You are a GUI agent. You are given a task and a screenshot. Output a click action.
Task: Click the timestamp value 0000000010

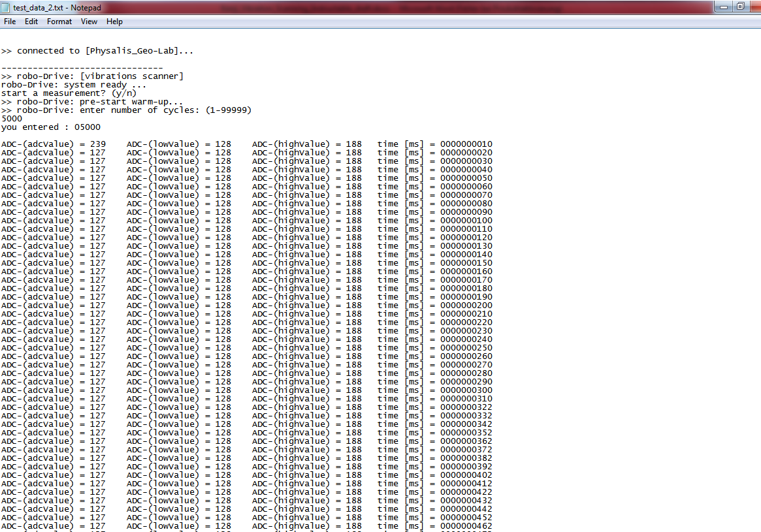(466, 144)
